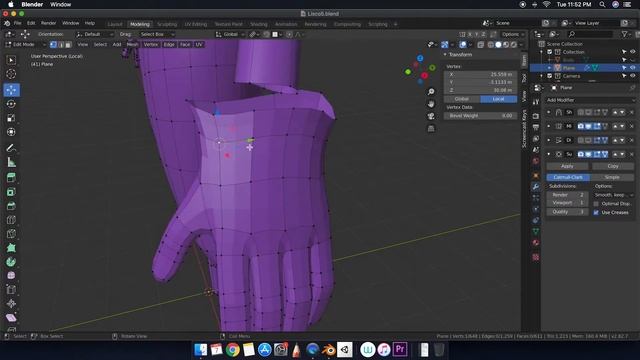The height and width of the screenshot is (360, 640).
Task: Click the viewport zoom magnifier icon
Action: click(431, 91)
